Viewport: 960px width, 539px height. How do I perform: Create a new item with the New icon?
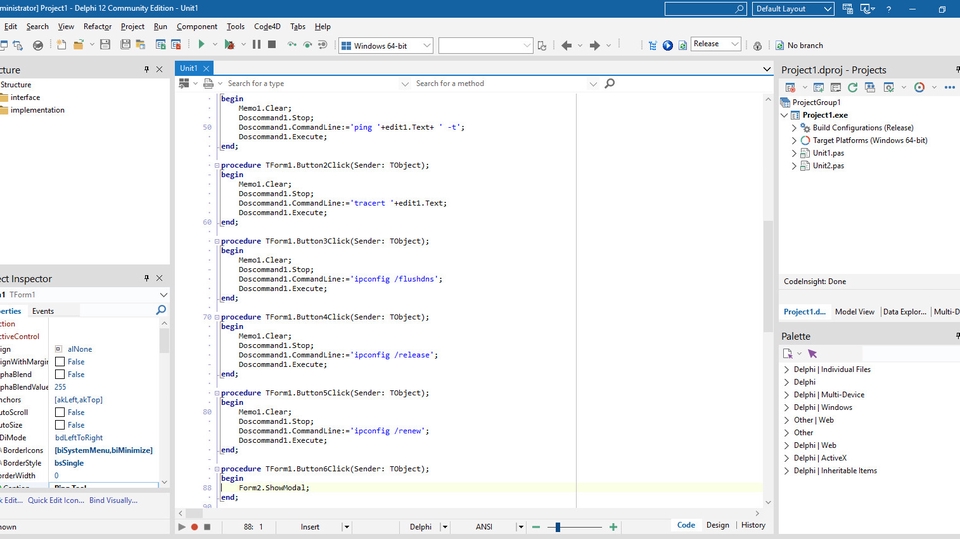[x=61, y=45]
